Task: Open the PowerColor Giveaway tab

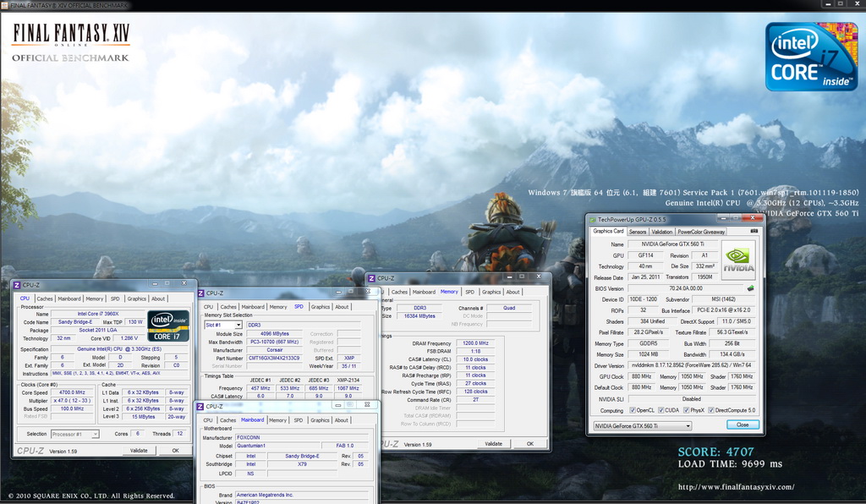Action: tap(701, 232)
